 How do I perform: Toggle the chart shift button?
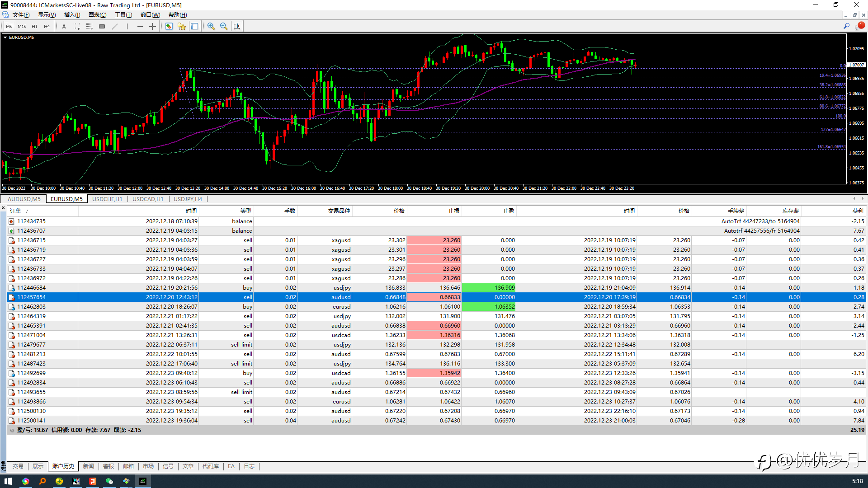[x=237, y=26]
